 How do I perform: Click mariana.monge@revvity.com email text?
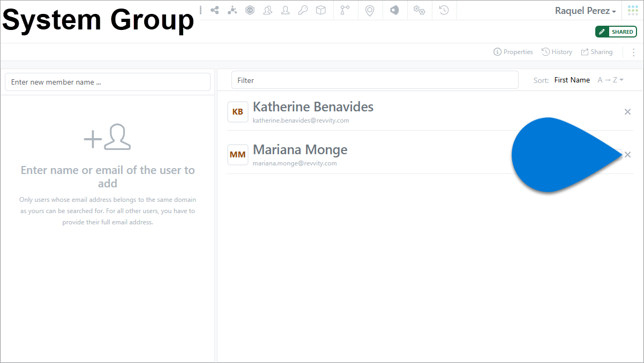(295, 163)
